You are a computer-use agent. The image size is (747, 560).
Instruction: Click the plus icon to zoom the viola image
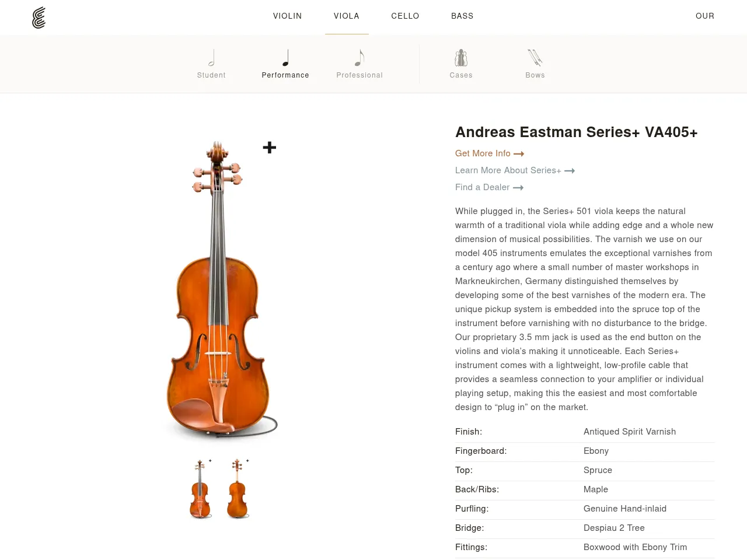point(269,147)
